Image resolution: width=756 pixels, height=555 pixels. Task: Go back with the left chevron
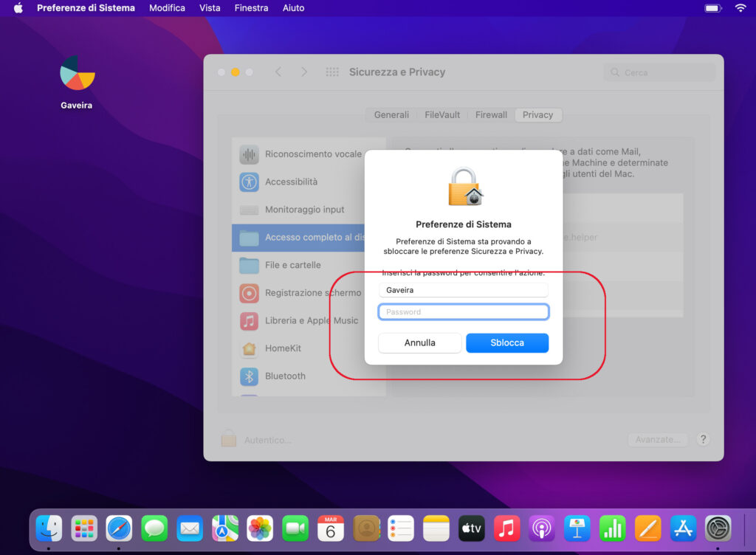coord(278,72)
